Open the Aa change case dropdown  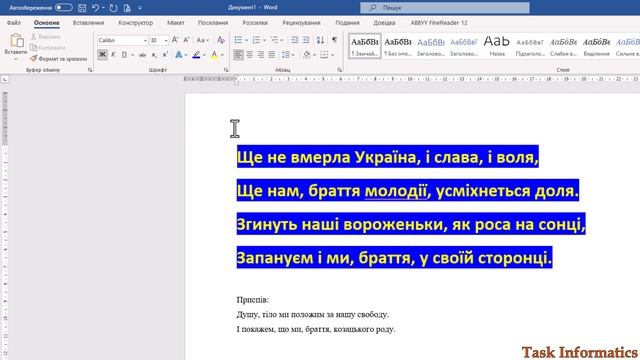click(202, 40)
